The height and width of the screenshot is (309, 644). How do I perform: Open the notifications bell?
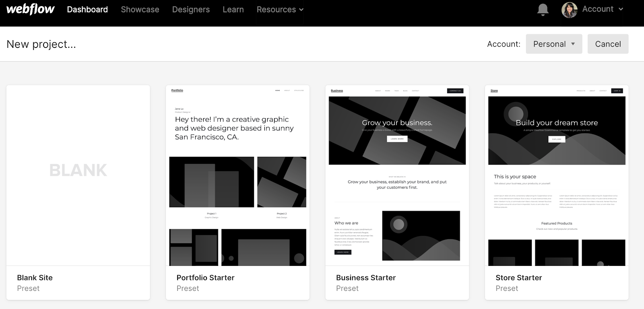[543, 10]
